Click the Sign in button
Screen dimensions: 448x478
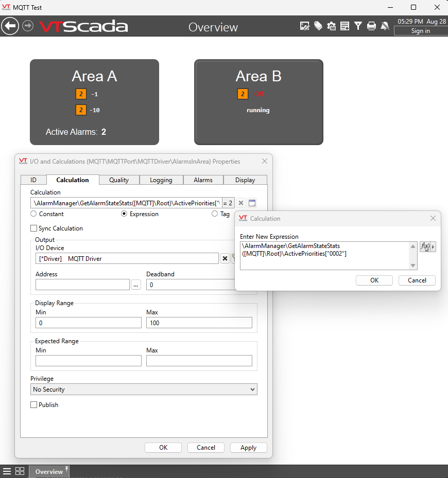[420, 31]
